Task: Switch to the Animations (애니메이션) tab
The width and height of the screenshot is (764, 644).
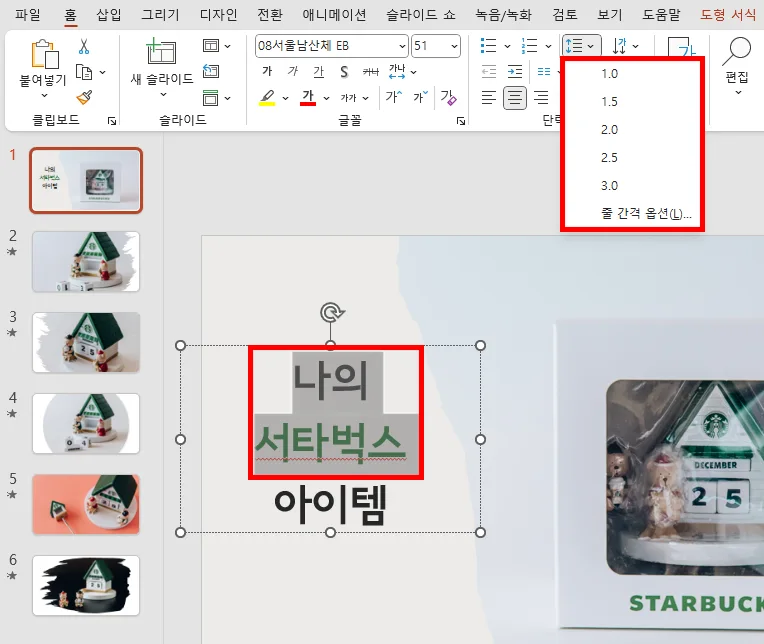Action: click(x=334, y=15)
